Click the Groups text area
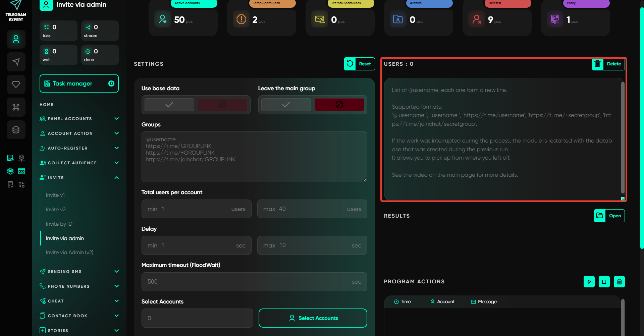 click(x=254, y=157)
